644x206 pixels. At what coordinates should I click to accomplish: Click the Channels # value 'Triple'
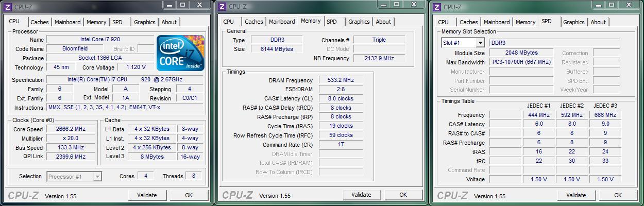coord(379,40)
